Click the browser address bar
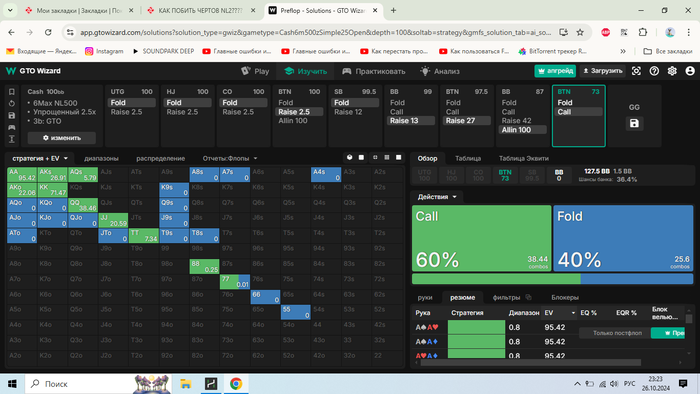Image resolution: width=700 pixels, height=394 pixels. (x=315, y=32)
